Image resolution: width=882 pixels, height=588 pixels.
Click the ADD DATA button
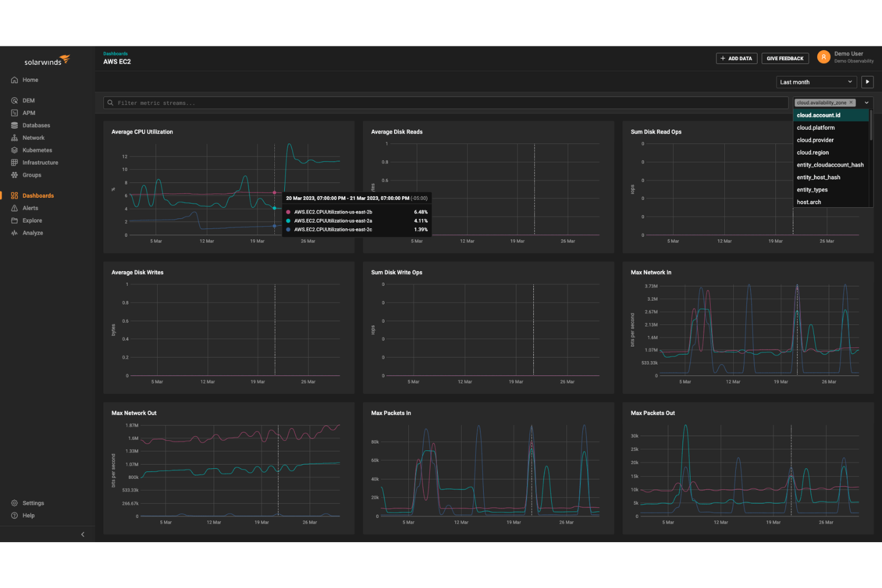[736, 58]
